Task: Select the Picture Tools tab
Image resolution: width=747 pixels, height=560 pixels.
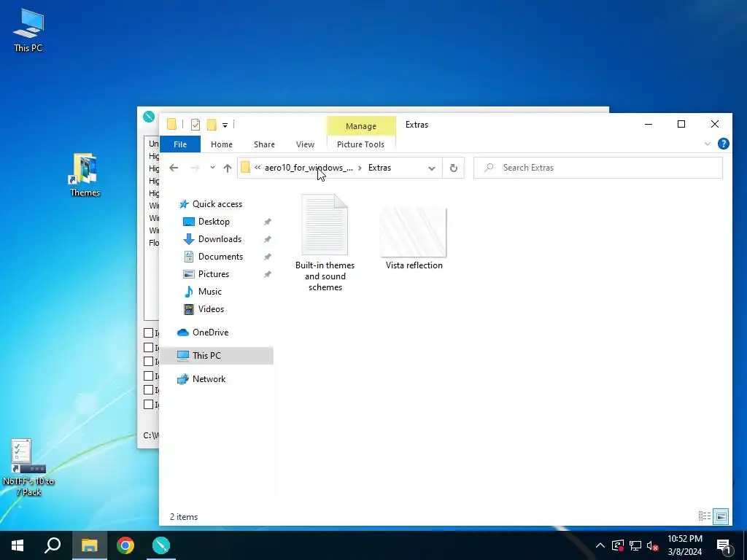Action: [x=360, y=144]
